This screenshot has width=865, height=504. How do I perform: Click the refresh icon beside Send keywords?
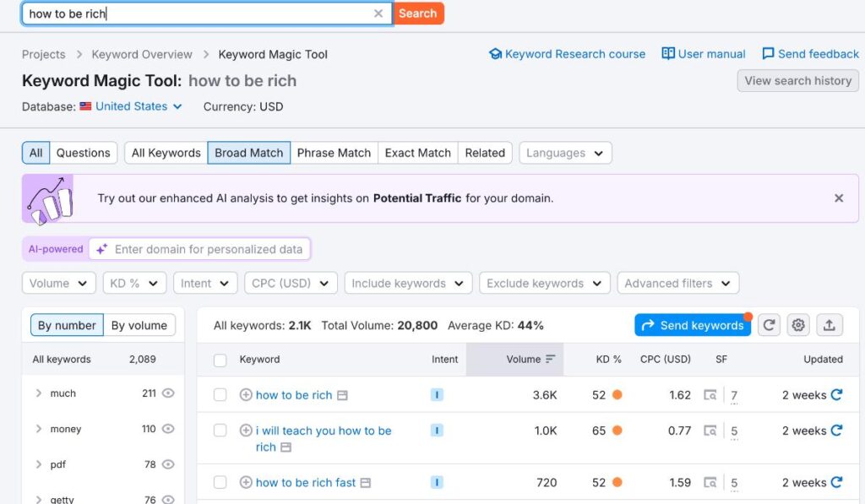(x=769, y=325)
